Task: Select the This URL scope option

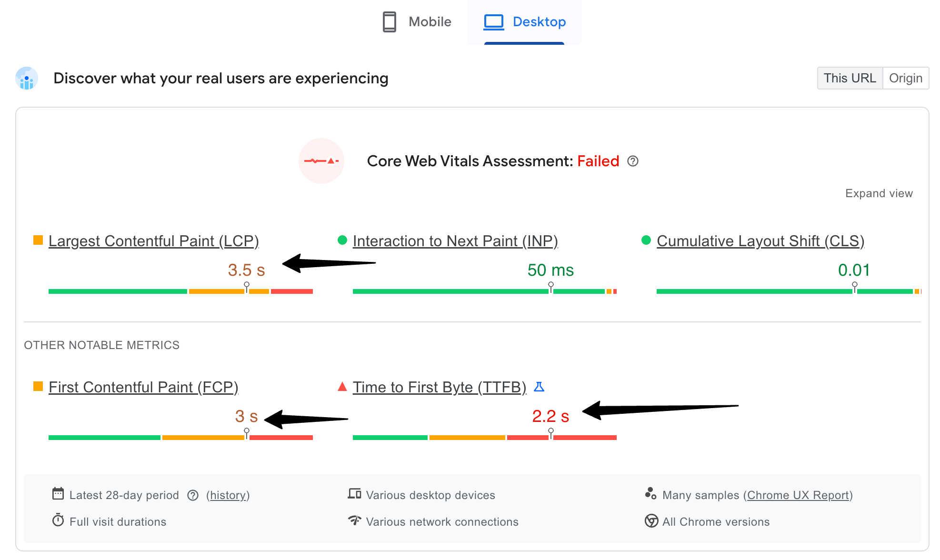Action: [850, 78]
